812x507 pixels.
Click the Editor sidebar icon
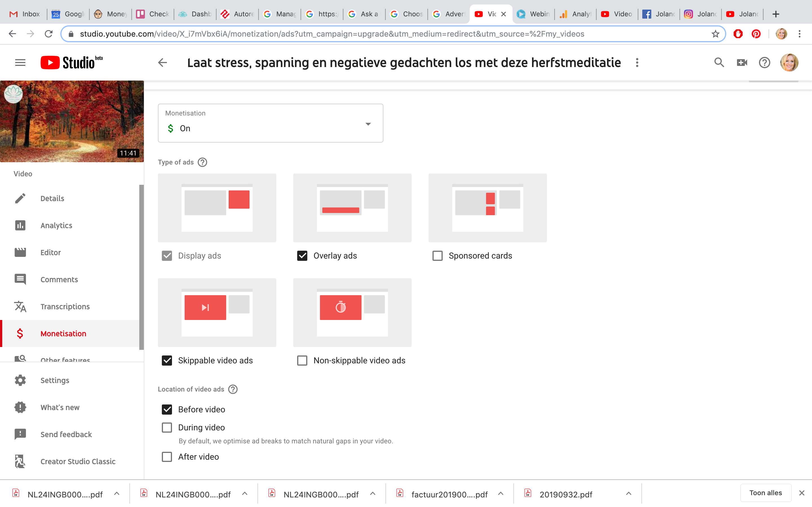click(x=19, y=252)
